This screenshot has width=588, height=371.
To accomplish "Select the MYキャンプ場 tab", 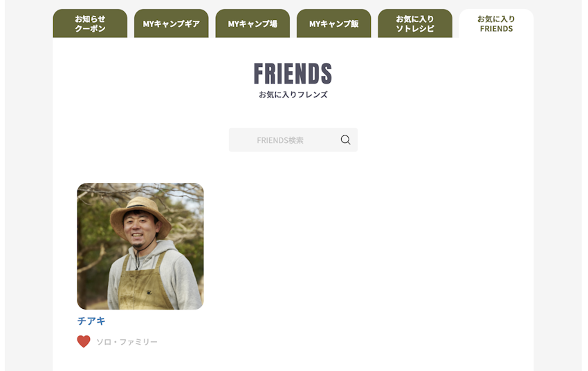I will [x=252, y=23].
